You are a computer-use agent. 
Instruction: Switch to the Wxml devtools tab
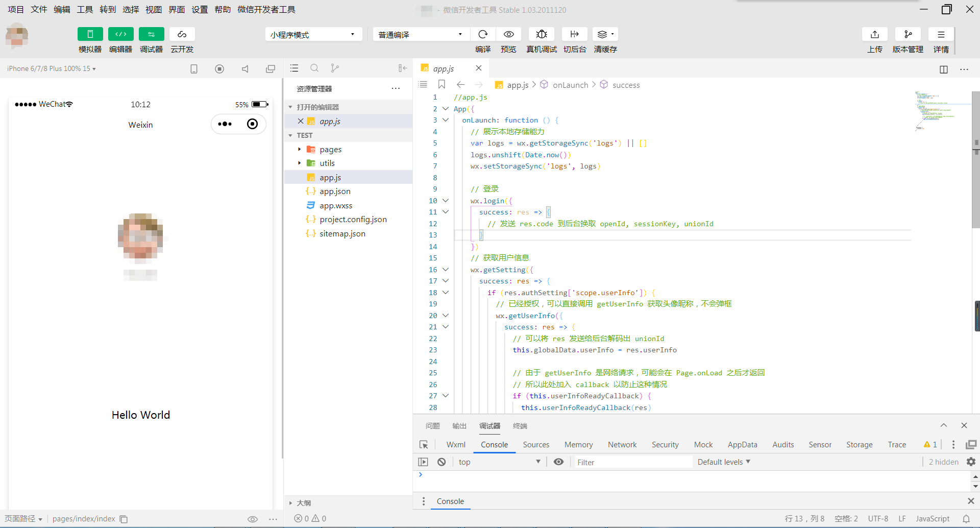point(456,444)
